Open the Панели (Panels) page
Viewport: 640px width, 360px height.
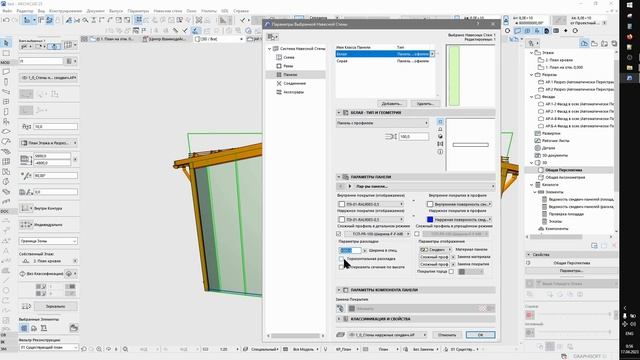pos(290,75)
